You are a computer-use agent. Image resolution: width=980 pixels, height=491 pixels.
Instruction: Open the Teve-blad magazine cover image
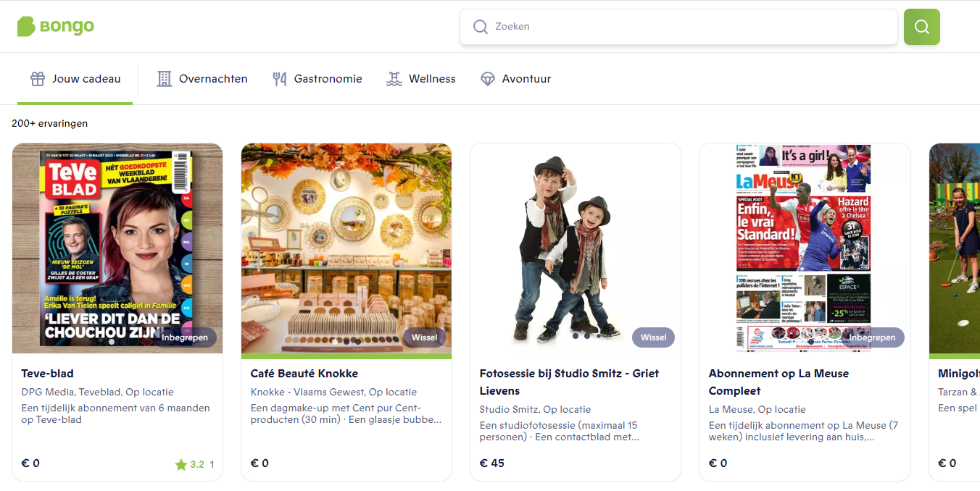(x=117, y=248)
